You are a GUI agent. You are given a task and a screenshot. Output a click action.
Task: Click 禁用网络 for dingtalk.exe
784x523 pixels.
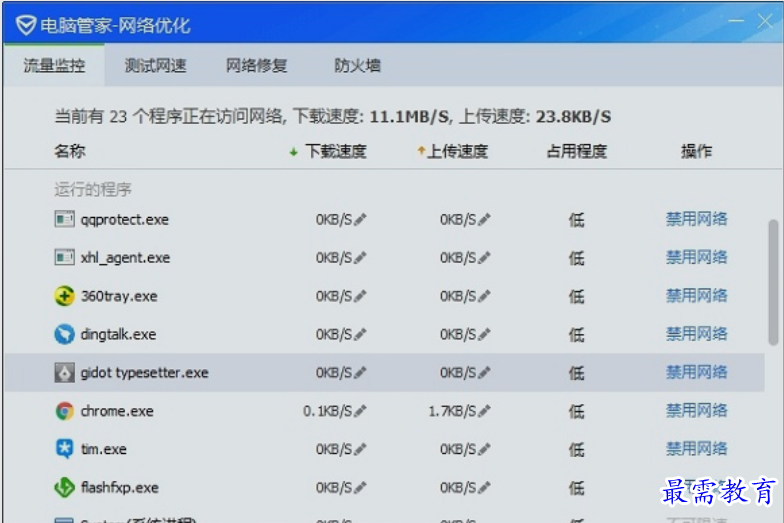(696, 334)
